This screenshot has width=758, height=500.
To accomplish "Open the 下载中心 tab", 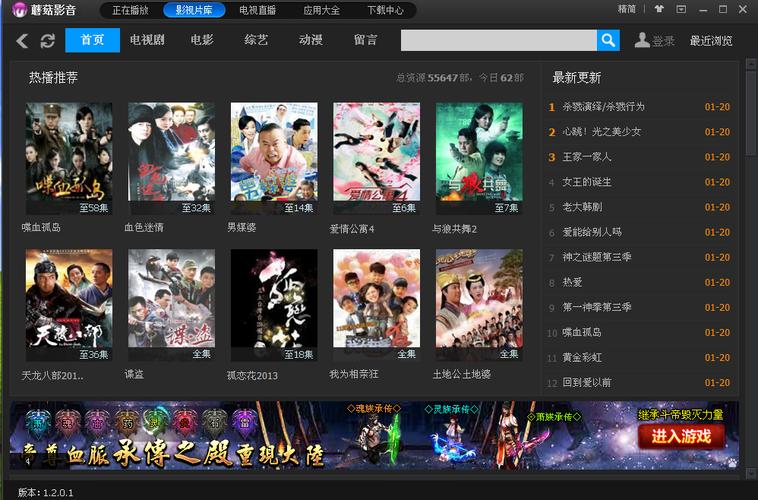I will [385, 10].
